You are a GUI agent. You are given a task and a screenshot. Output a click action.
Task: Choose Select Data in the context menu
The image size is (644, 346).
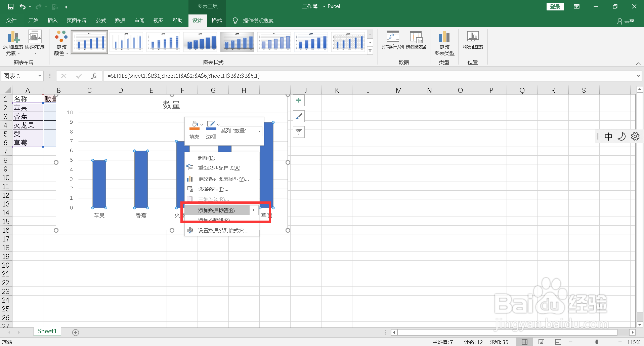222,189
